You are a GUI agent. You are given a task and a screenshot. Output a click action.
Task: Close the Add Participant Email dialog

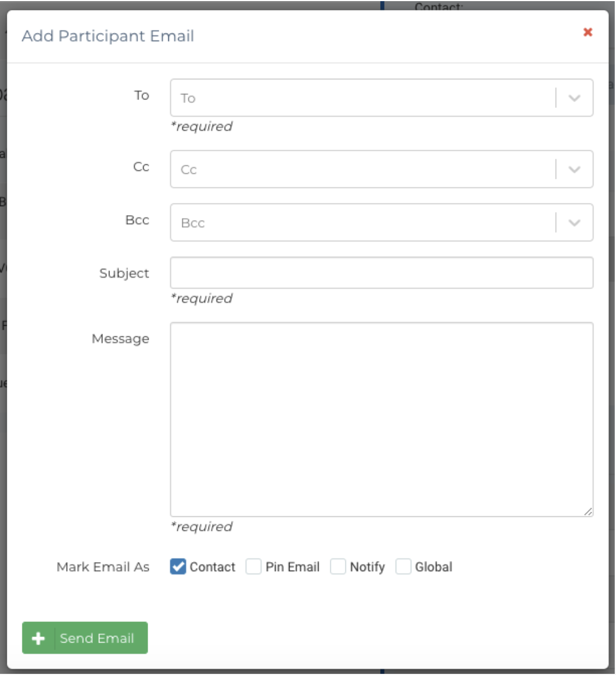pos(587,32)
